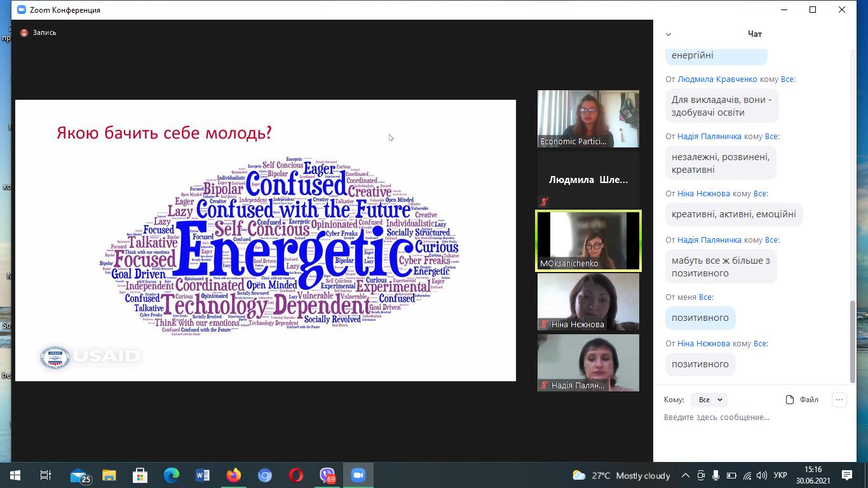This screenshot has width=868, height=488.
Task: Select Людмила Шле... participant tile
Action: point(588,180)
